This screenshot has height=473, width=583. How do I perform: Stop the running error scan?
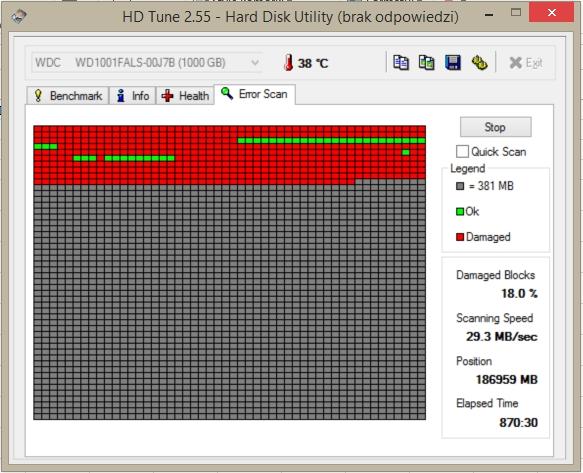495,127
